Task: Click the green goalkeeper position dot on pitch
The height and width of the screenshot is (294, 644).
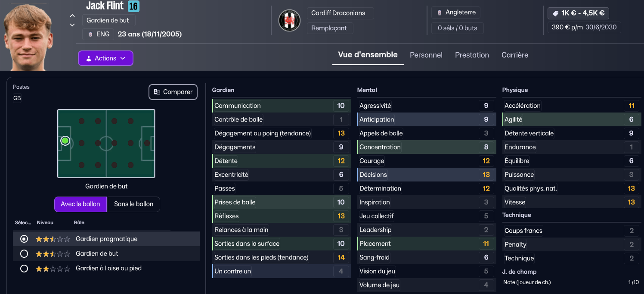Action: (65, 141)
